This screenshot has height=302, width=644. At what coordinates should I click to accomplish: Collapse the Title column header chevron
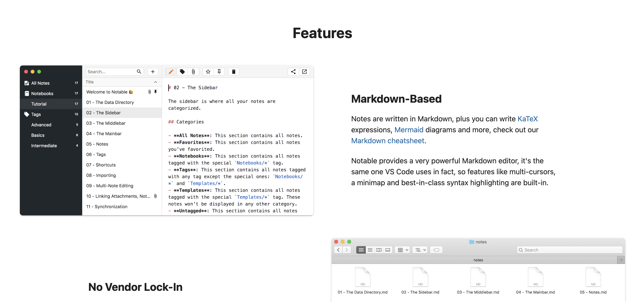155,82
